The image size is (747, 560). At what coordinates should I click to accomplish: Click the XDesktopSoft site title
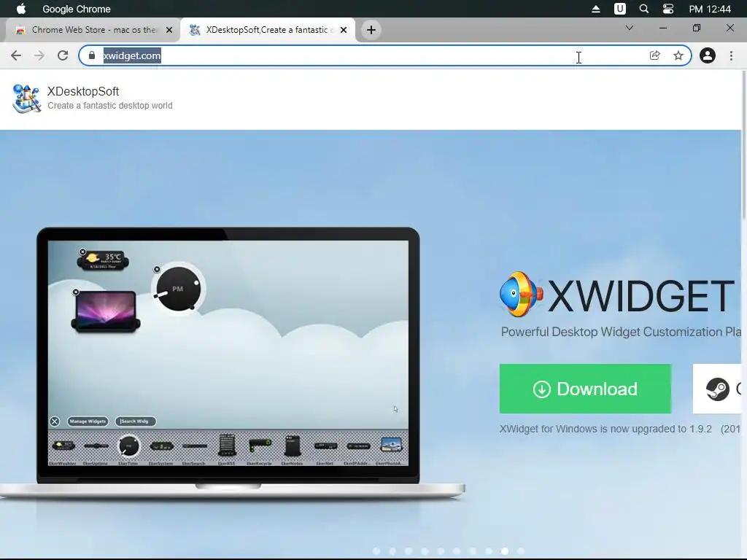coord(83,91)
